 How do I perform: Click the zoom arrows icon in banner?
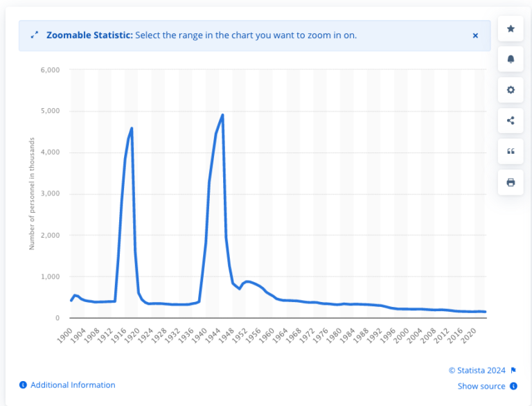(35, 35)
